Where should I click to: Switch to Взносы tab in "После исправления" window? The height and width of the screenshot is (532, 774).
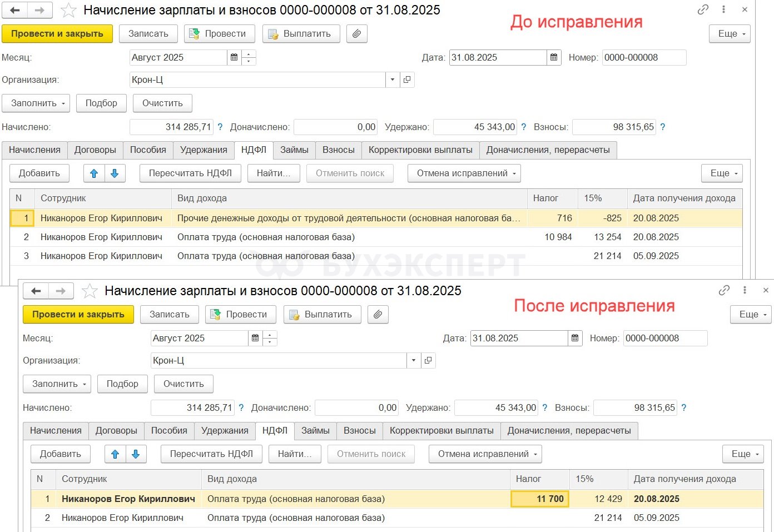pos(360,431)
